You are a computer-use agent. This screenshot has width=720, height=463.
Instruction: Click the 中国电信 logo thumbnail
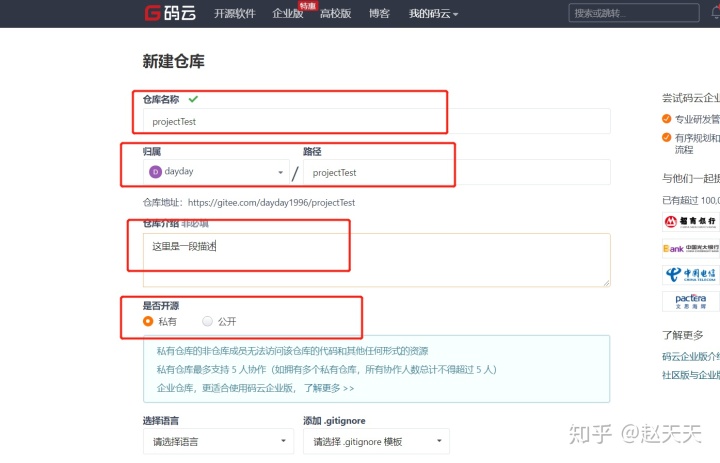click(691, 275)
